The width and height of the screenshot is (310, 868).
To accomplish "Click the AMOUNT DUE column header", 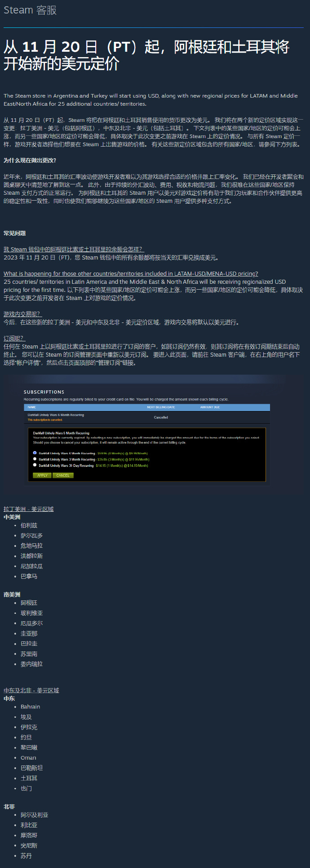I will [x=210, y=407].
